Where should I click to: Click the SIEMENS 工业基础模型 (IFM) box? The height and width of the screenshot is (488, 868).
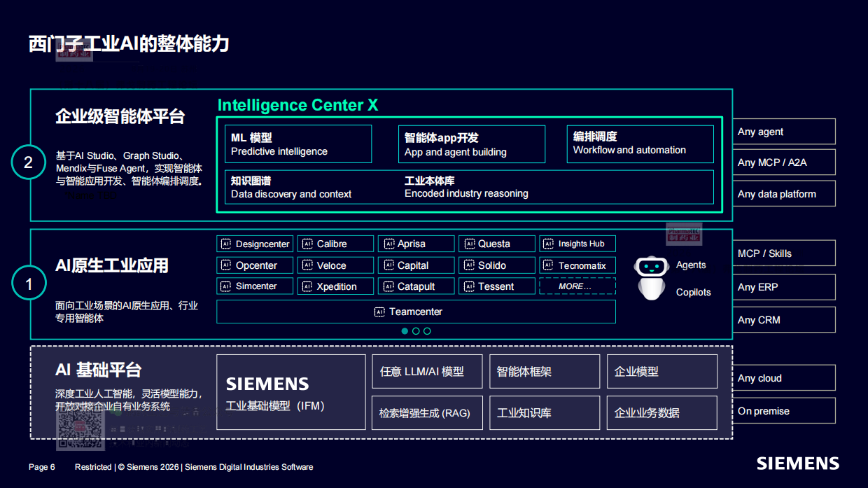pyautogui.click(x=291, y=392)
